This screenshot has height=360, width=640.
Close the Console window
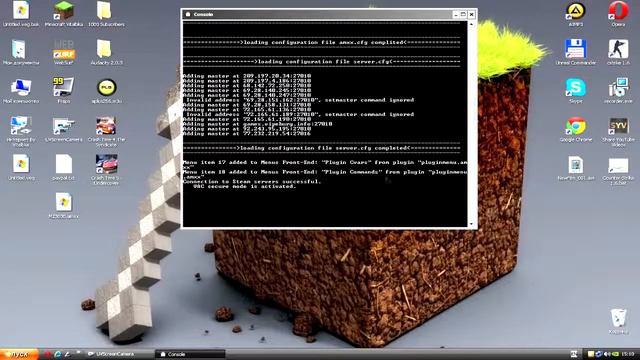pyautogui.click(x=471, y=14)
